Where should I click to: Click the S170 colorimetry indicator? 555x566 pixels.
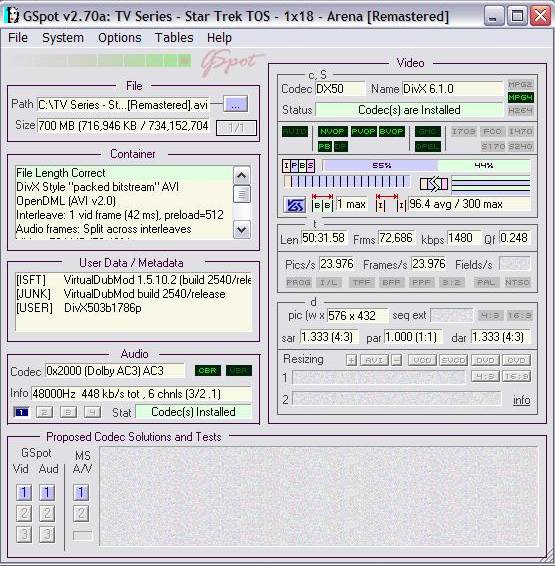493,147
